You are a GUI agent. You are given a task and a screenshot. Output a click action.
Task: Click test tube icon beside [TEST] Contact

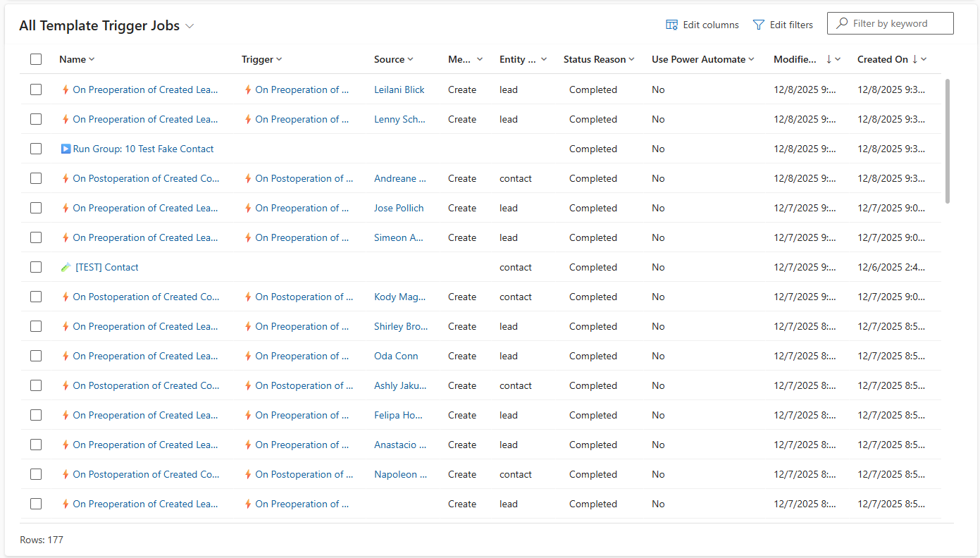click(66, 267)
